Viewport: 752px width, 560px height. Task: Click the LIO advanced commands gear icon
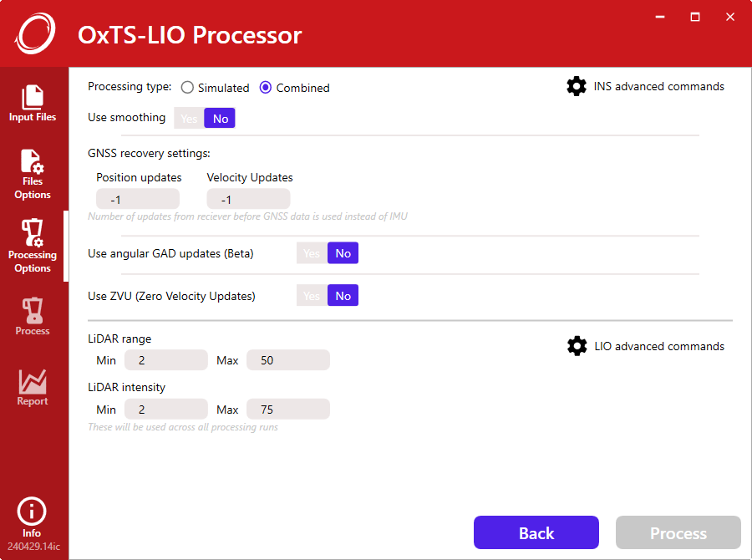point(577,346)
